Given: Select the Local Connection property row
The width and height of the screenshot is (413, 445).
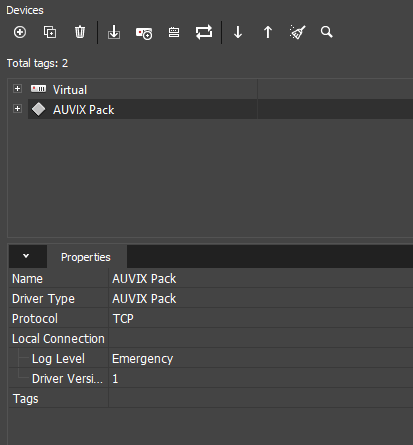Looking at the screenshot, I should pos(211,339).
